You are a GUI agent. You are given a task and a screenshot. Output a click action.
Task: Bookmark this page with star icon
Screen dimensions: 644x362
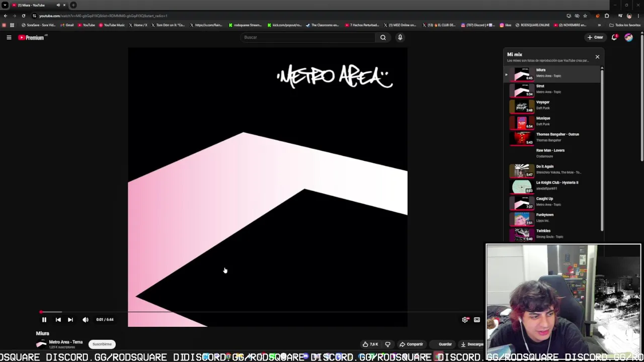585,16
